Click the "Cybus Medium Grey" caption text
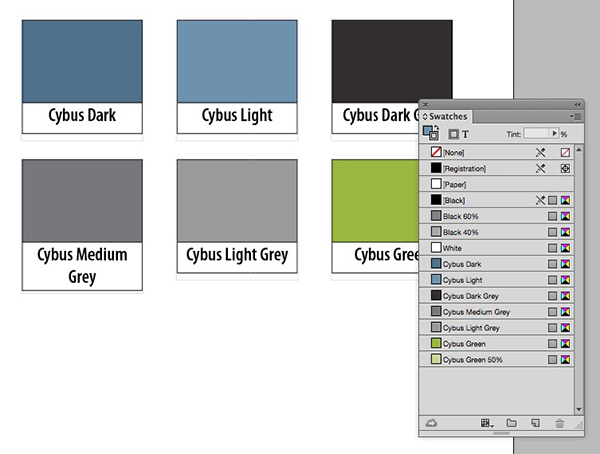The image size is (600, 454). [x=82, y=266]
